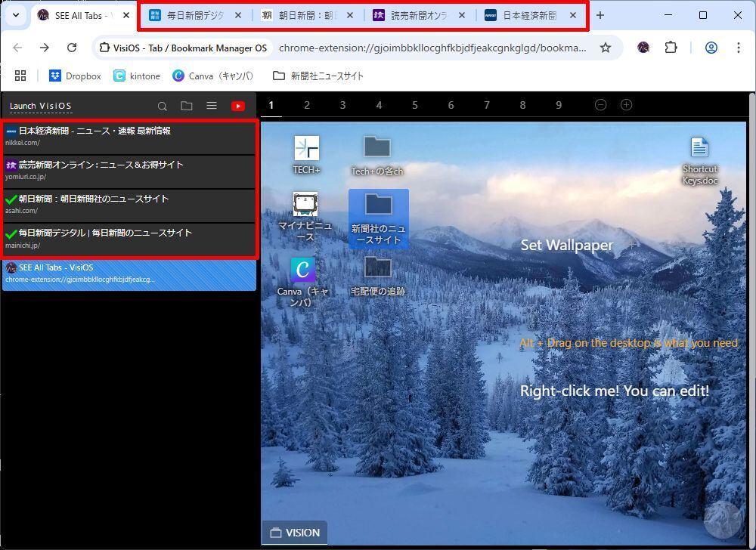
Task: Open the Tech+の各ch desktop folder
Action: [377, 156]
